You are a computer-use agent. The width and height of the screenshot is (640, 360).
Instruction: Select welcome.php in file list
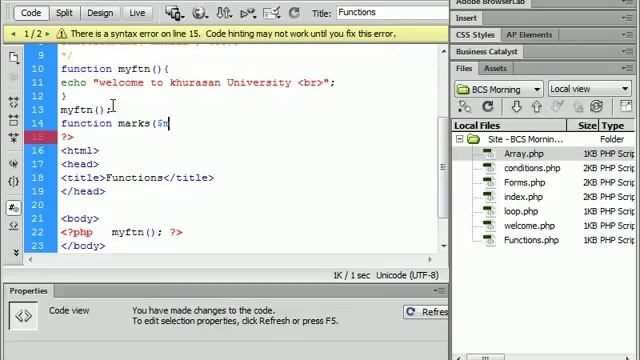(x=529, y=226)
